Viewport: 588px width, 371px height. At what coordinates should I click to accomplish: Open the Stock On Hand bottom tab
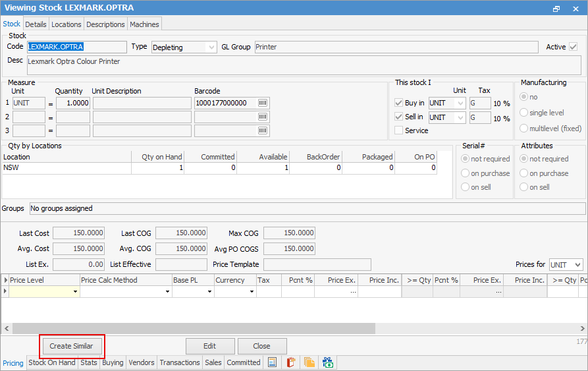(x=52, y=362)
